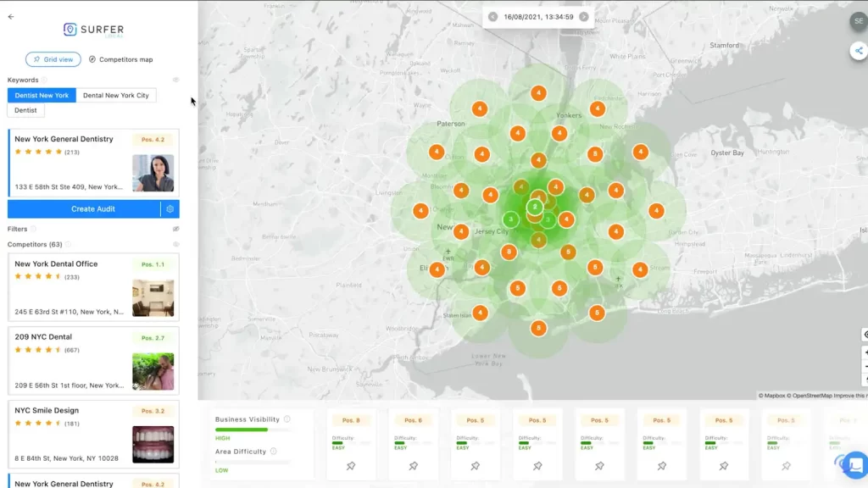Pin the Pos. 8 result card
Screen dimensions: 868x488
click(x=352, y=465)
